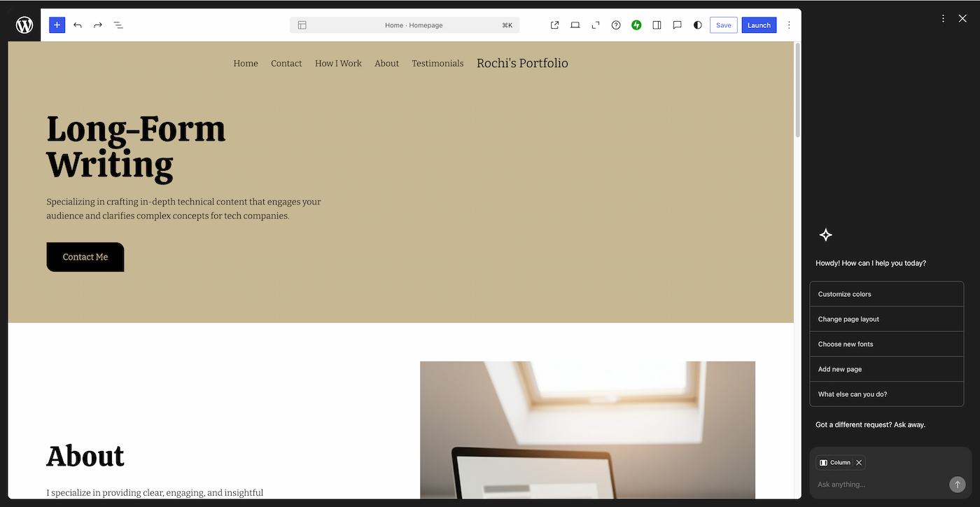The width and height of the screenshot is (980, 507).
Task: Open the Document Overview list view
Action: tap(118, 25)
